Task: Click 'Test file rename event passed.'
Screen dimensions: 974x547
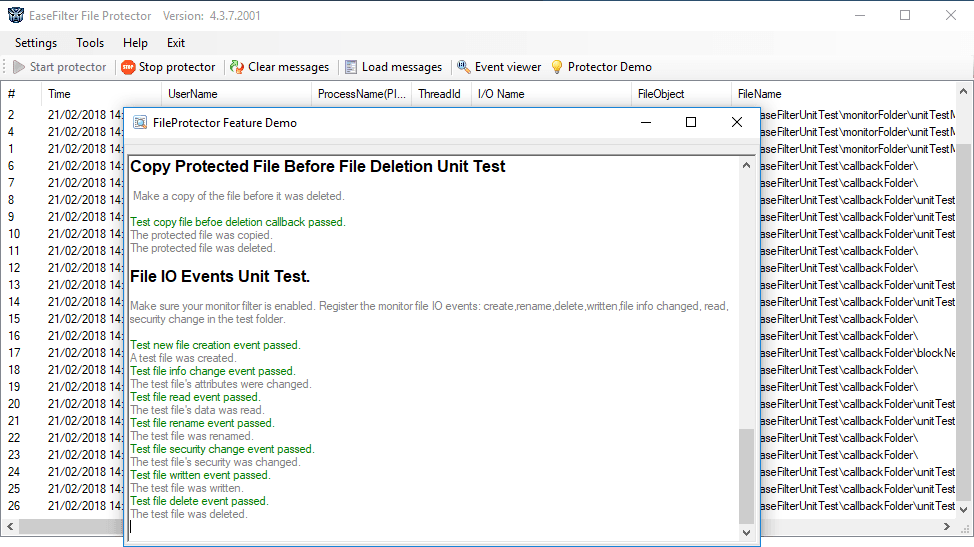Action: [x=202, y=423]
